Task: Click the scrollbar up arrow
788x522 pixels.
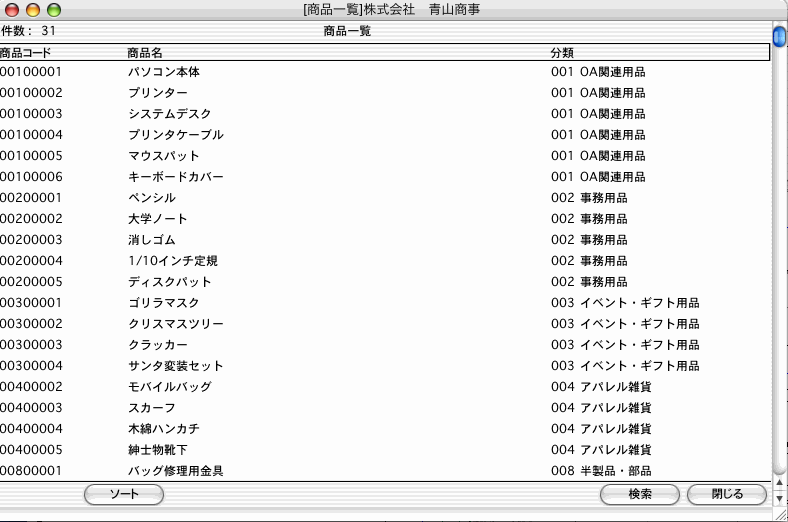Action: pyautogui.click(x=779, y=482)
